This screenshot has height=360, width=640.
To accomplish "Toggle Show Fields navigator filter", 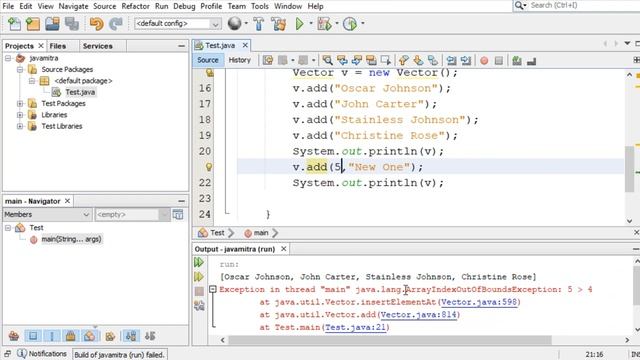I will pyautogui.click(x=33, y=336).
